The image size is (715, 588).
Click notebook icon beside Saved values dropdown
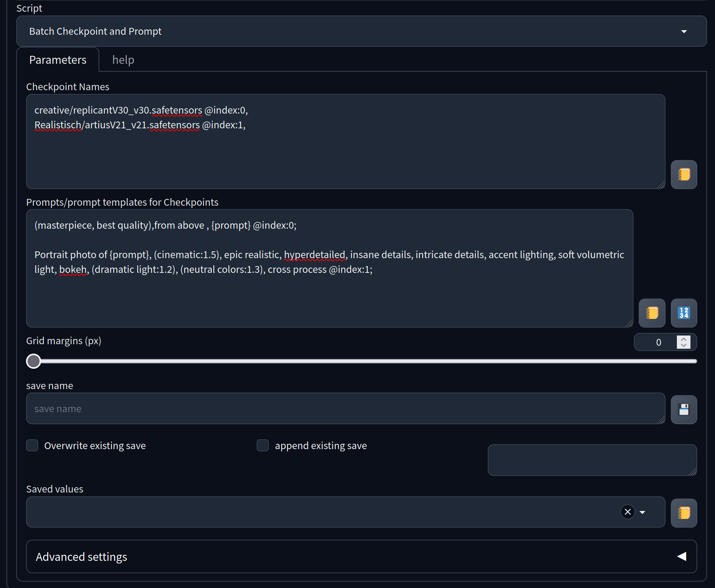(x=684, y=513)
